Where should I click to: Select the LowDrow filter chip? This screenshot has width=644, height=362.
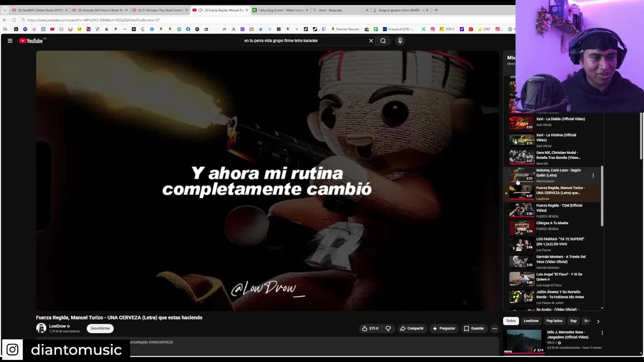(531, 321)
